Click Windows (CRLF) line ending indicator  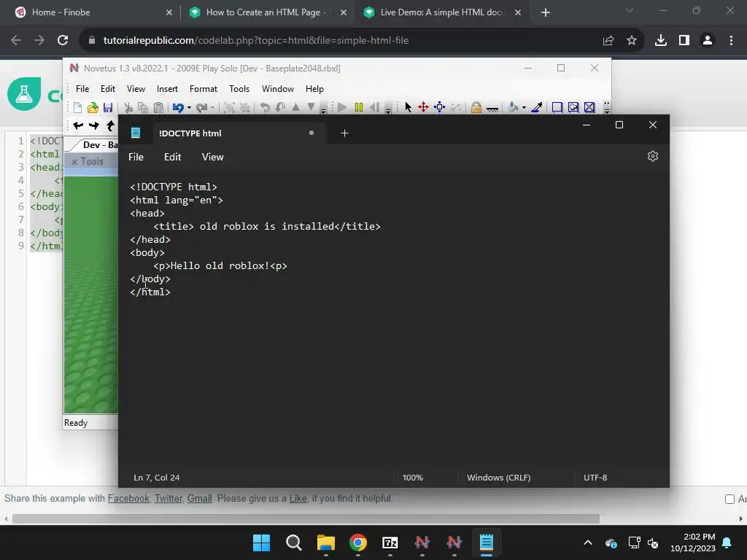tap(498, 477)
